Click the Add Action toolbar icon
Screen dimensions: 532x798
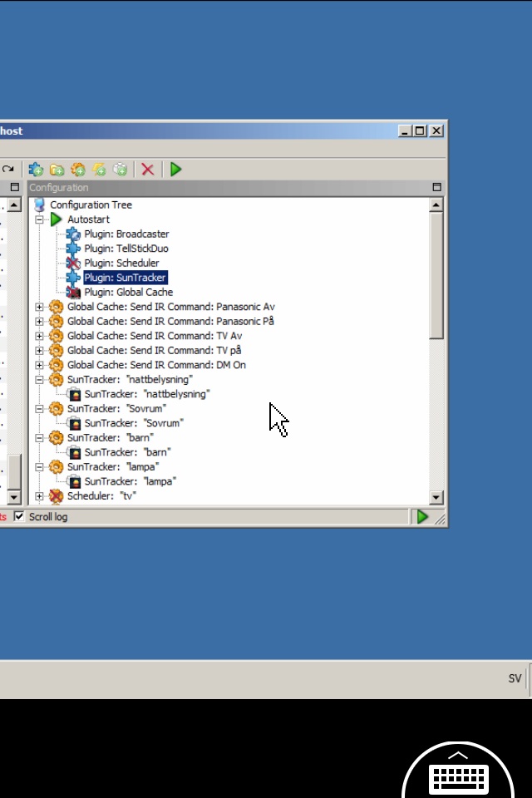(121, 169)
